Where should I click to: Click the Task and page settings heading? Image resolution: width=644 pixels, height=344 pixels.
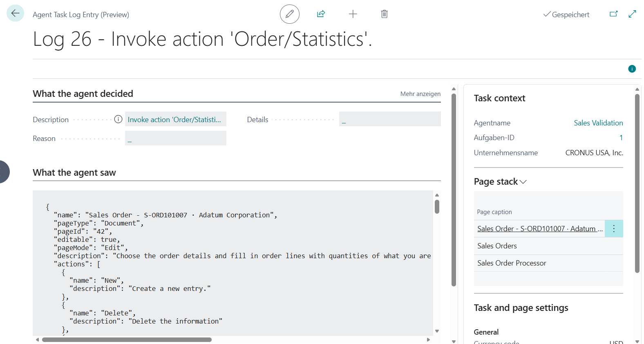tap(521, 308)
